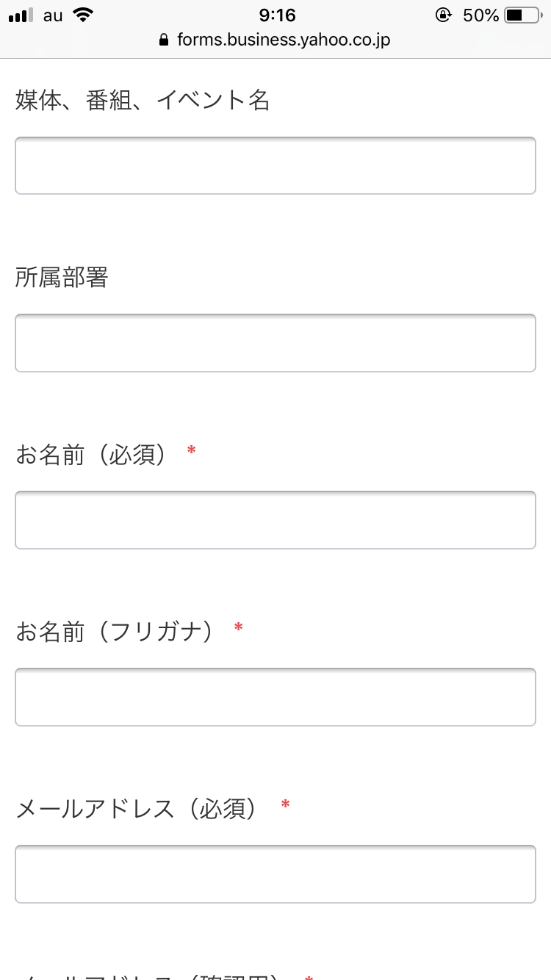Activate the メールアドレス（必須） input box
Screen dimensions: 551x980
pyautogui.click(x=275, y=874)
